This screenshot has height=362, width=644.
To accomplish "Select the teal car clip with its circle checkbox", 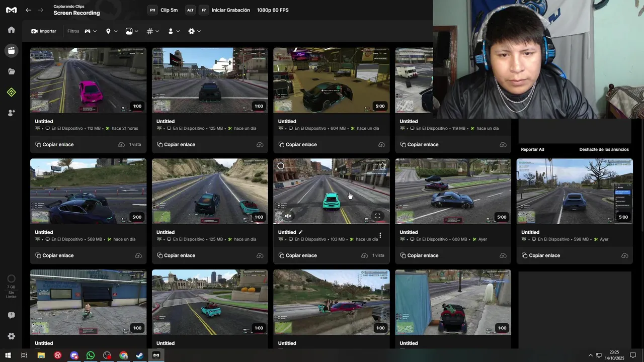I will (281, 166).
